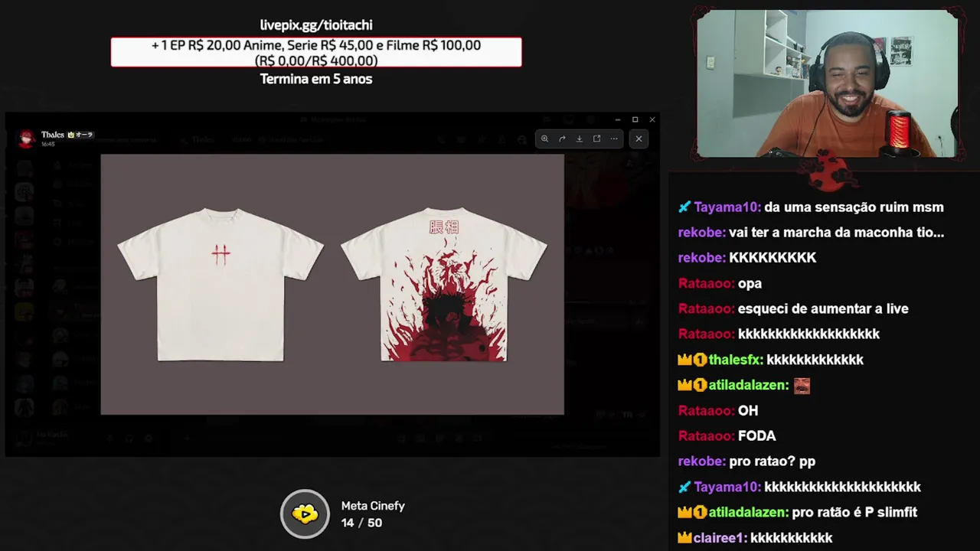Maximize the Discord window
Screen dimensions: 980x551
point(635,119)
